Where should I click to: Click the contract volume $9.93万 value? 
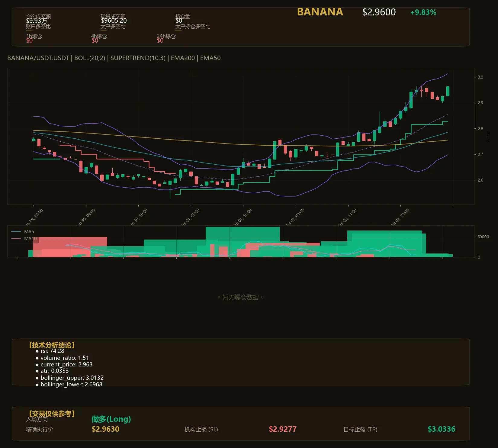tap(37, 21)
